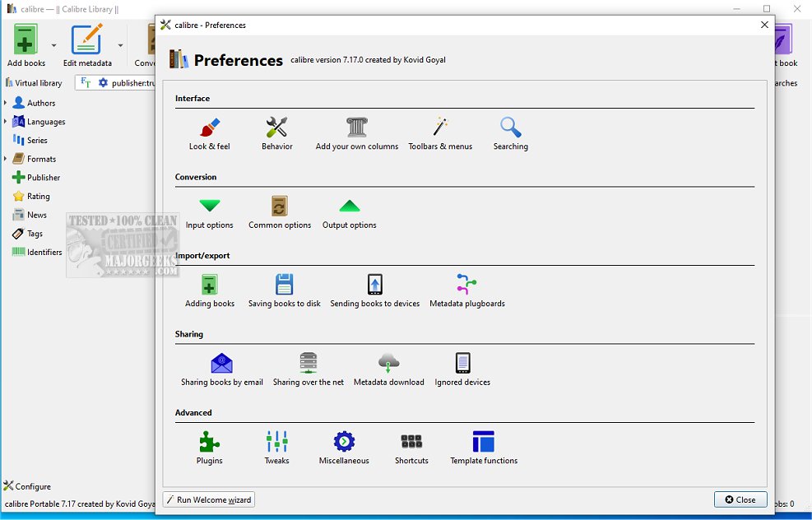The width and height of the screenshot is (812, 520).
Task: Click the Configure button in main window
Action: coord(27,486)
